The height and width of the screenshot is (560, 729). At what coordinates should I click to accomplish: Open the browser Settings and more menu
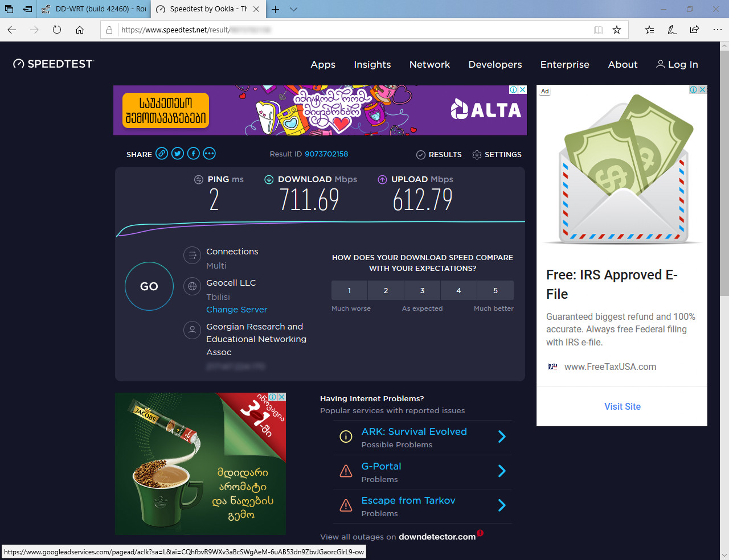717,30
